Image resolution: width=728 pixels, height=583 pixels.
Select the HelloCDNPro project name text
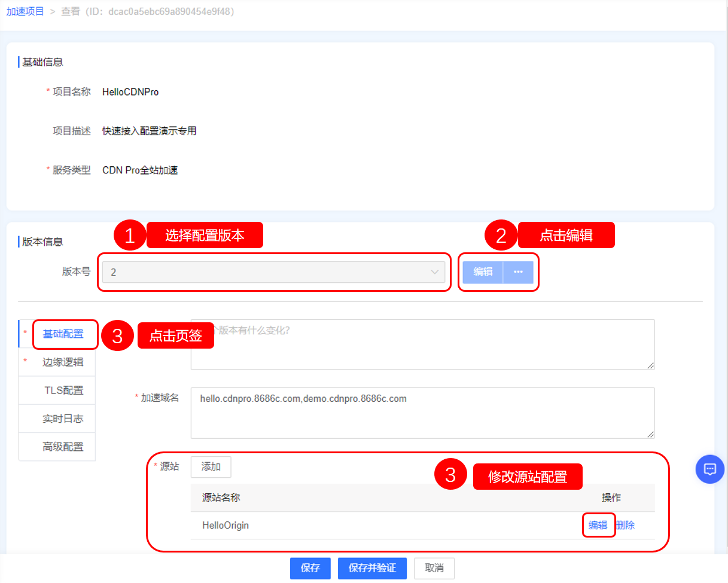130,92
